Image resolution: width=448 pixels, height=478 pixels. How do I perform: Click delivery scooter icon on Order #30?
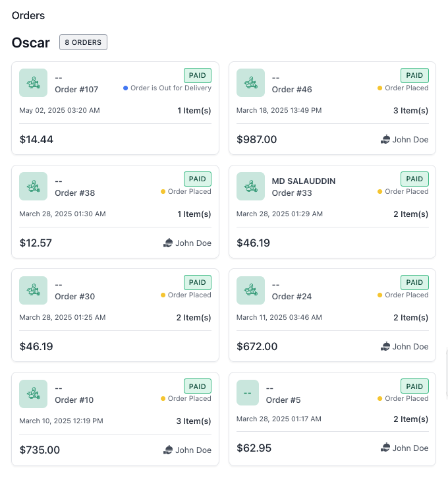click(x=33, y=290)
